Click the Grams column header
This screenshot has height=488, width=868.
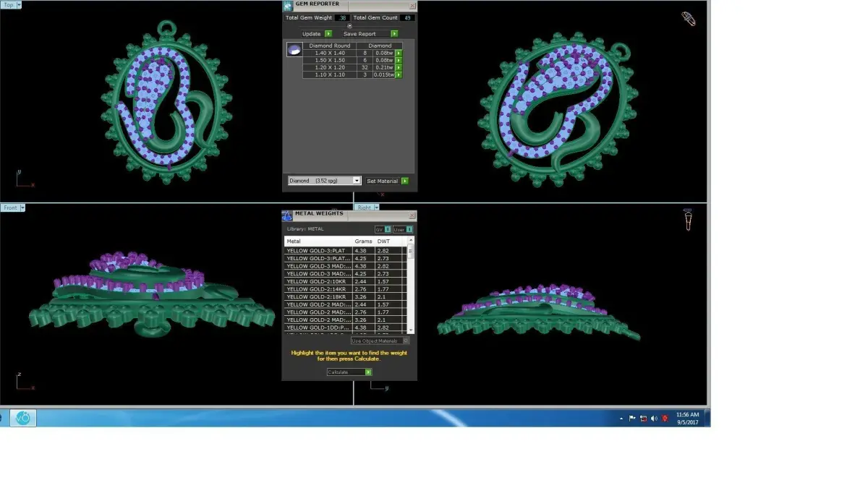point(363,241)
